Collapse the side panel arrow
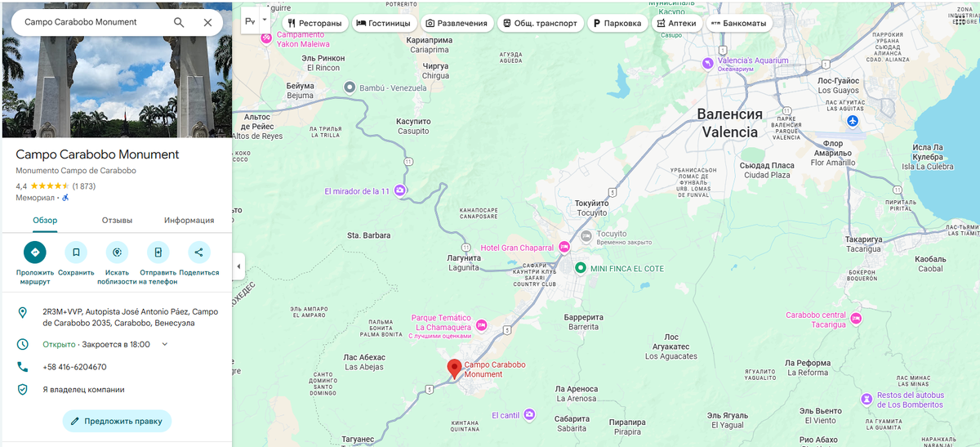Image resolution: width=980 pixels, height=447 pixels. pyautogui.click(x=238, y=266)
